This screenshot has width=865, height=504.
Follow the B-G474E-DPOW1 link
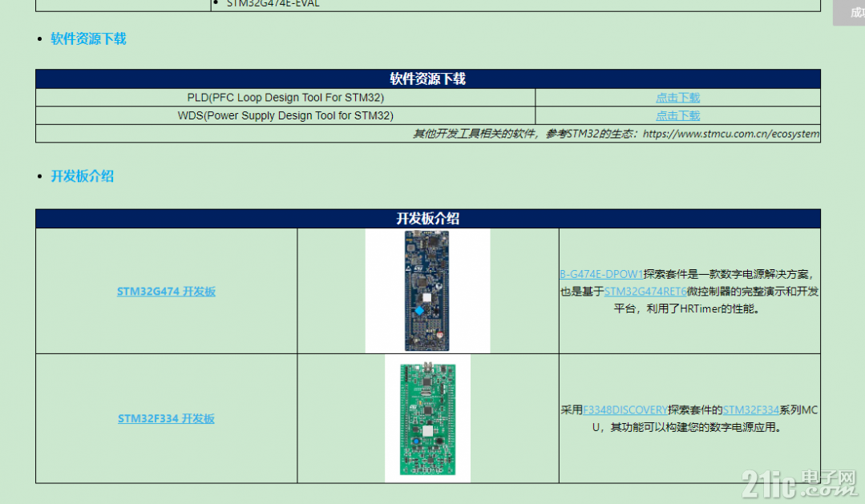pos(601,274)
